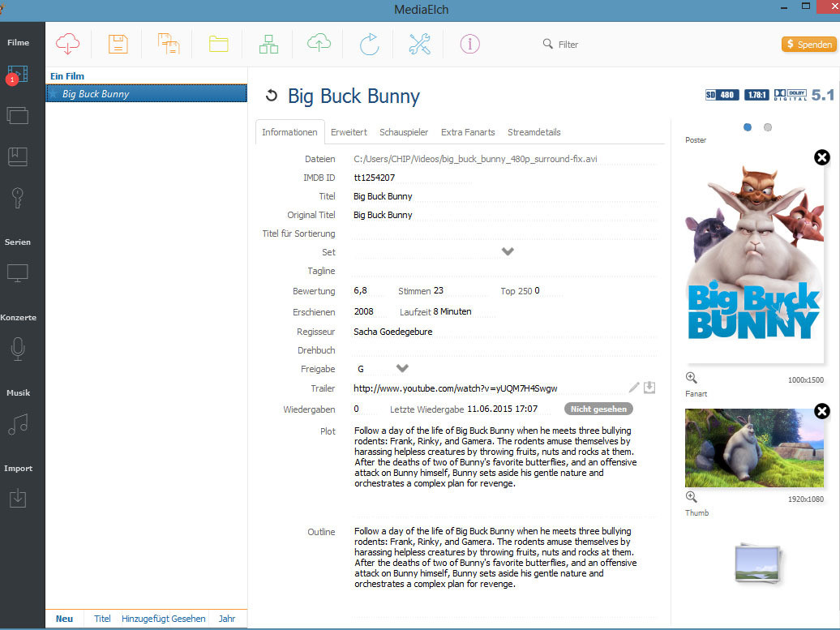Click the Regisseur field Sacha Goedegebure
The width and height of the screenshot is (840, 630).
coord(504,332)
